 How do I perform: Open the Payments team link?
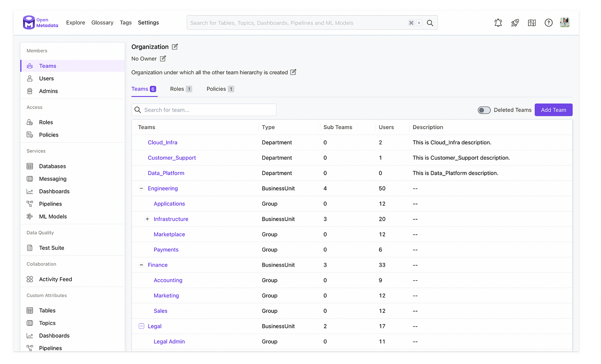click(166, 250)
